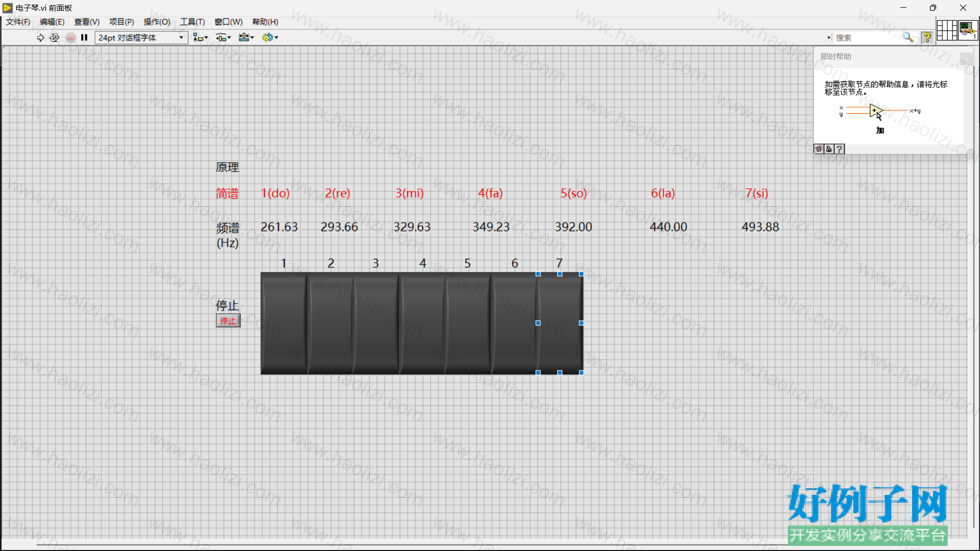The image size is (980, 551).
Task: Close the 即时帮助 help window
Action: click(x=966, y=58)
